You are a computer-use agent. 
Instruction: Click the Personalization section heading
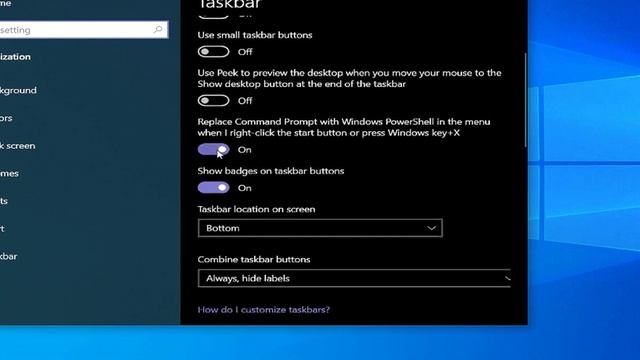point(15,57)
